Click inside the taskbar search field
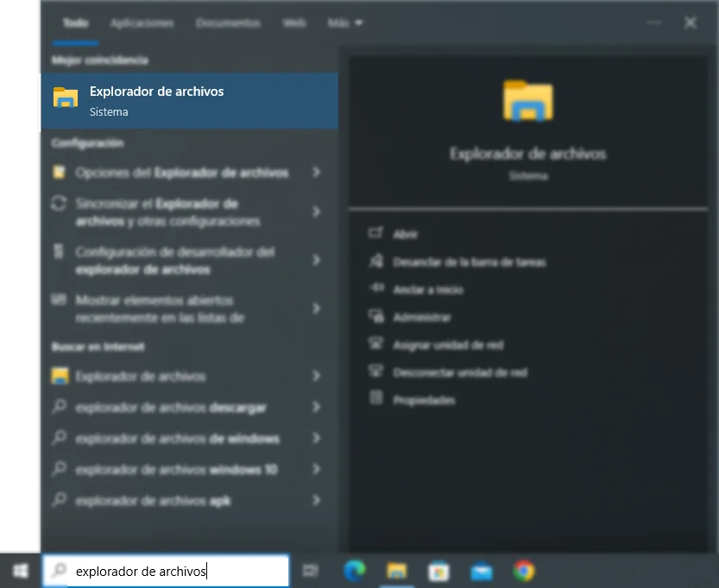 point(164,571)
